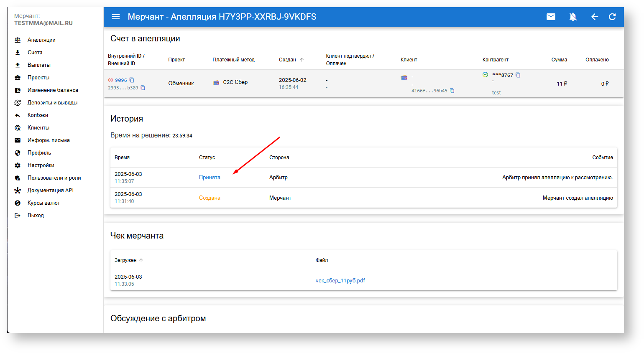Open the Апелляции menu item
This screenshot has width=644, height=353.
pyautogui.click(x=41, y=40)
